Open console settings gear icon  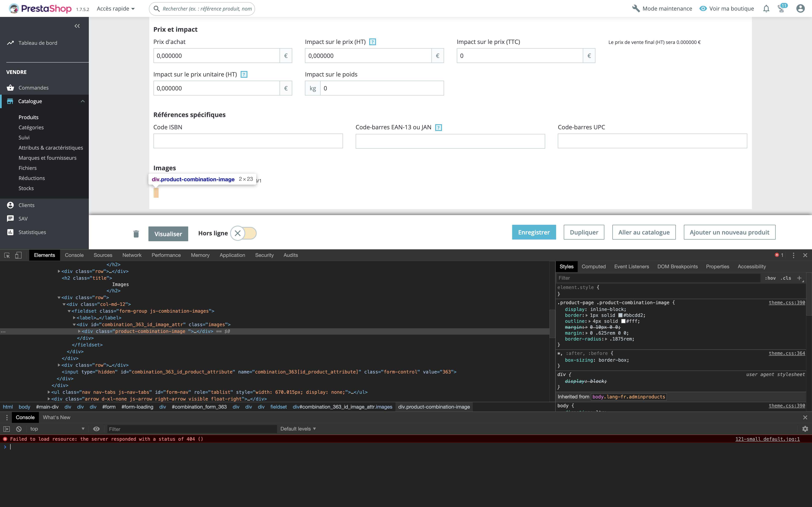pyautogui.click(x=805, y=429)
